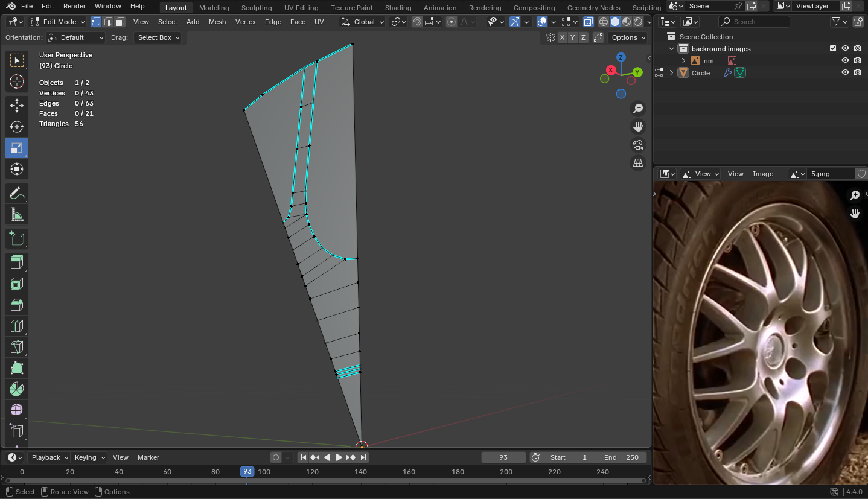Open the Modeling workspace tab
This screenshot has width=868, height=499.
point(214,8)
